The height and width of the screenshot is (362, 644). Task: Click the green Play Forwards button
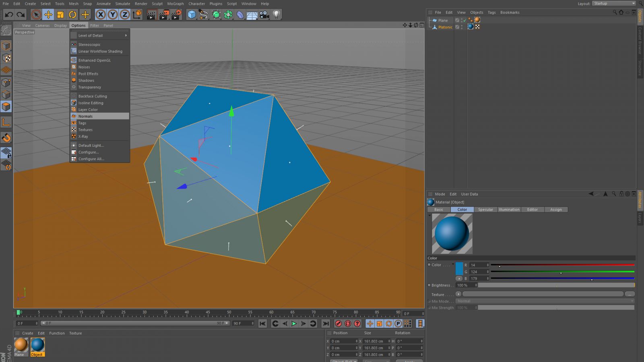pyautogui.click(x=294, y=323)
